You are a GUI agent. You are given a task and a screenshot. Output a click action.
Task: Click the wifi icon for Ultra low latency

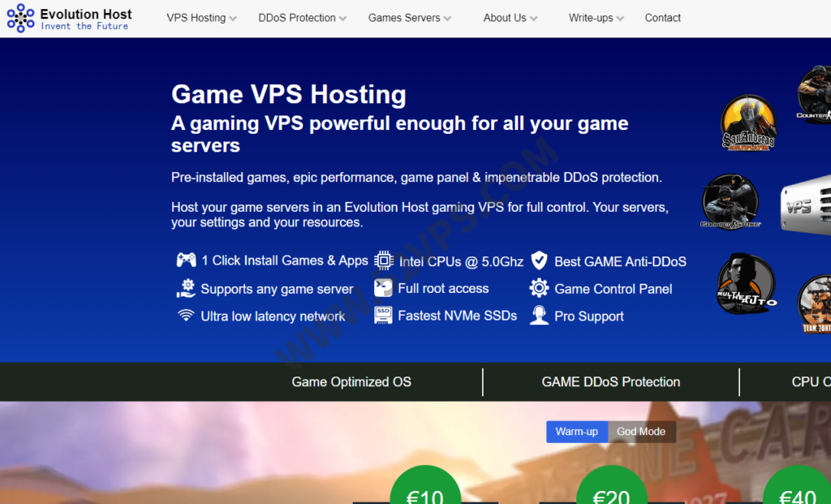click(x=186, y=316)
